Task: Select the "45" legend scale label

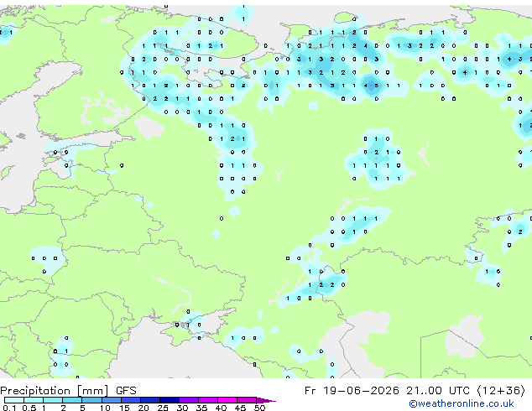Action: 240,408
